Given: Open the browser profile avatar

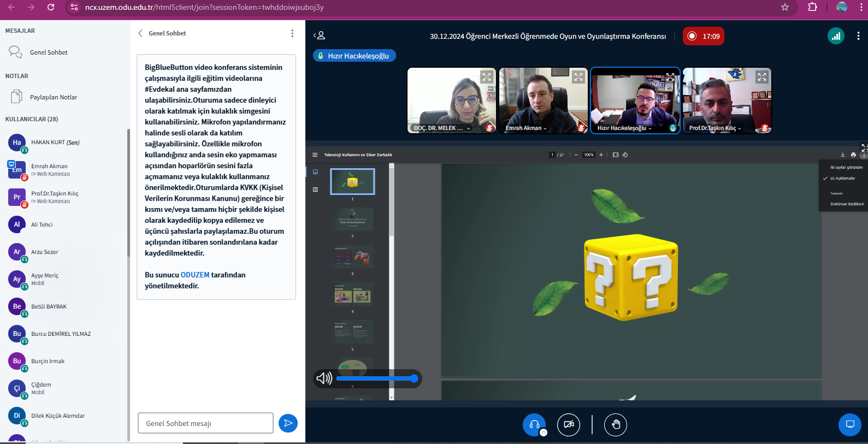Looking at the screenshot, I should 842,7.
